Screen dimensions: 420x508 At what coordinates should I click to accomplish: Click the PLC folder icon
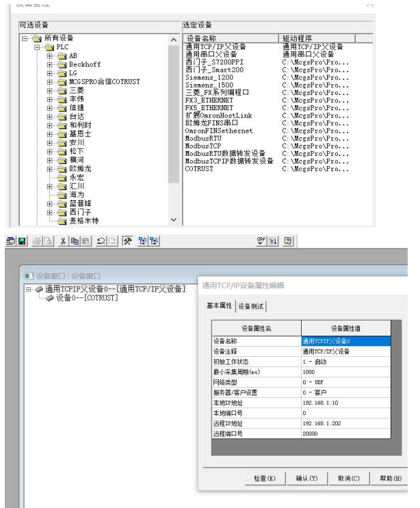click(x=49, y=47)
